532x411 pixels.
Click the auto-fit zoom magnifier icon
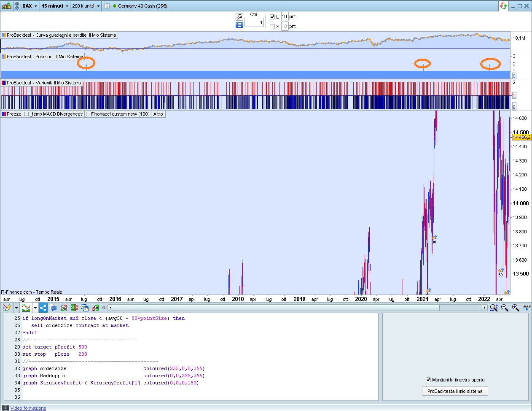494,308
